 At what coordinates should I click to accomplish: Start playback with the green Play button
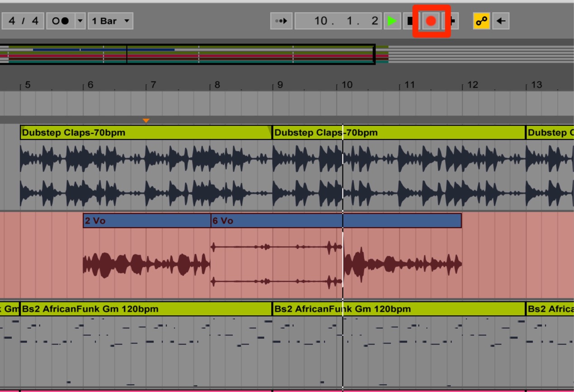(x=392, y=21)
